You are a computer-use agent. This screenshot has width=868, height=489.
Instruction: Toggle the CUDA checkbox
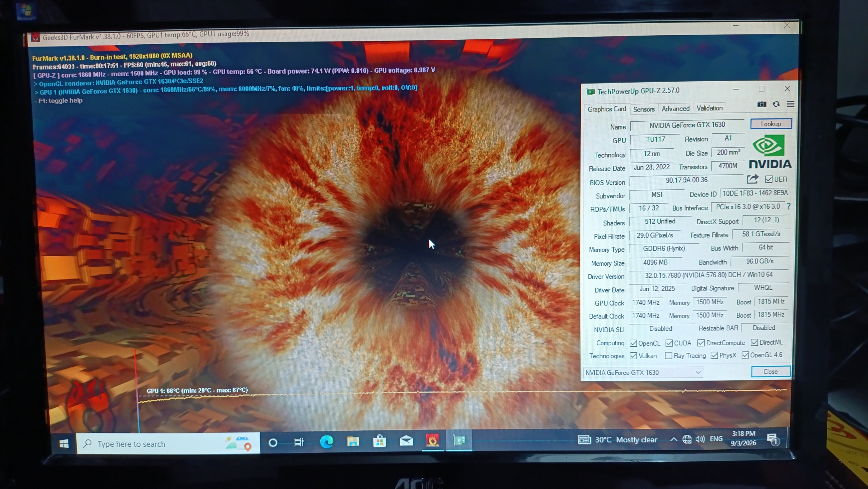669,343
